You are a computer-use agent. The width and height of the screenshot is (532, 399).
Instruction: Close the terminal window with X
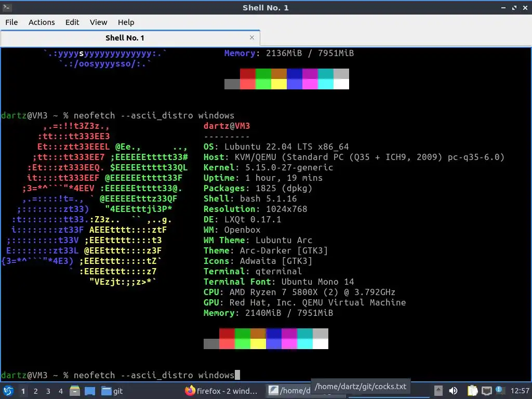point(525,8)
